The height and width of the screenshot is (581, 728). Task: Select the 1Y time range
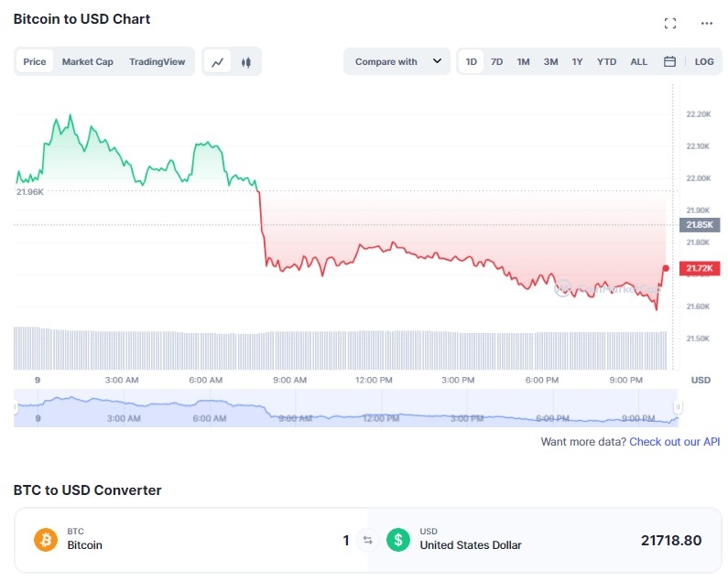pos(577,61)
